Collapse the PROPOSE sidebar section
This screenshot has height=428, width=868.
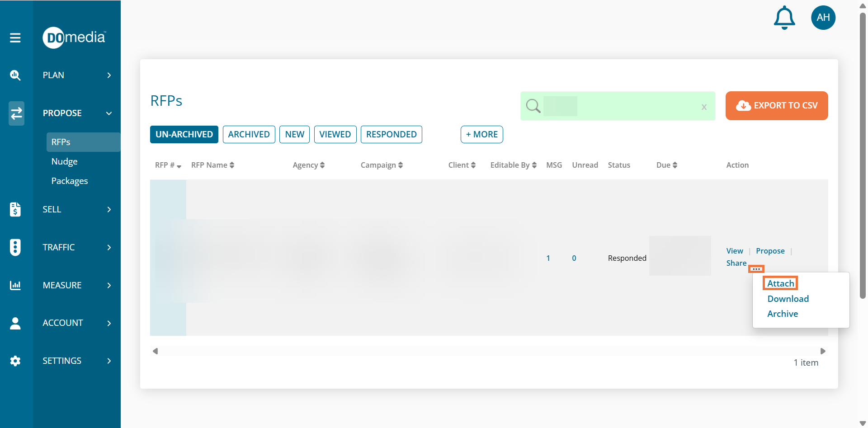click(76, 113)
